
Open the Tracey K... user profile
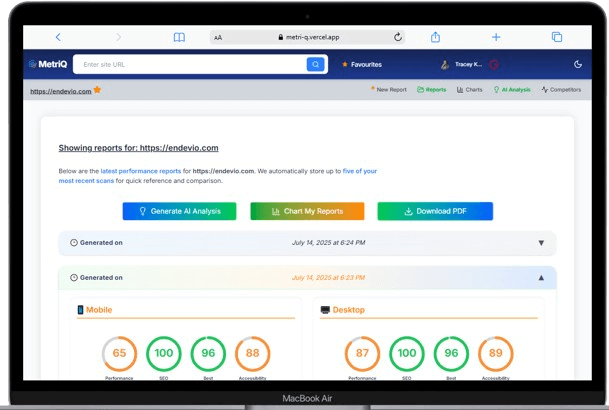tap(462, 64)
